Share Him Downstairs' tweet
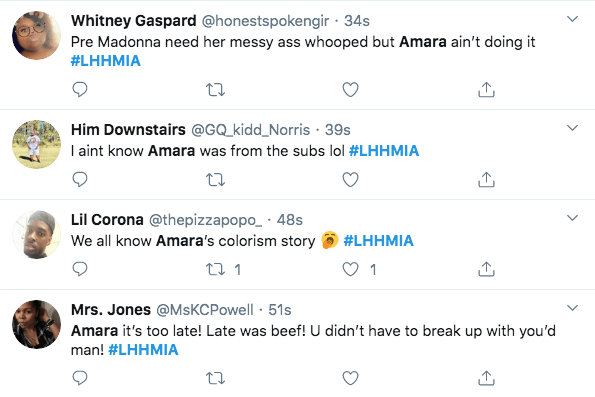Viewport: 595px width, 397px height. [486, 180]
